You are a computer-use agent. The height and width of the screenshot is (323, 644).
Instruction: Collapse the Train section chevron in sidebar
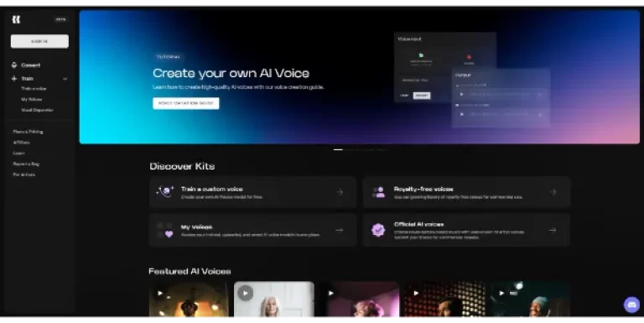pos(65,79)
